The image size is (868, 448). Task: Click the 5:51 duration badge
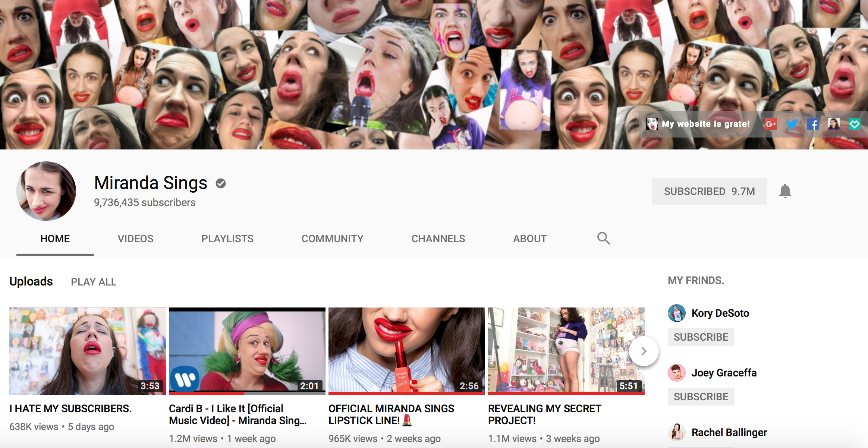click(x=629, y=386)
